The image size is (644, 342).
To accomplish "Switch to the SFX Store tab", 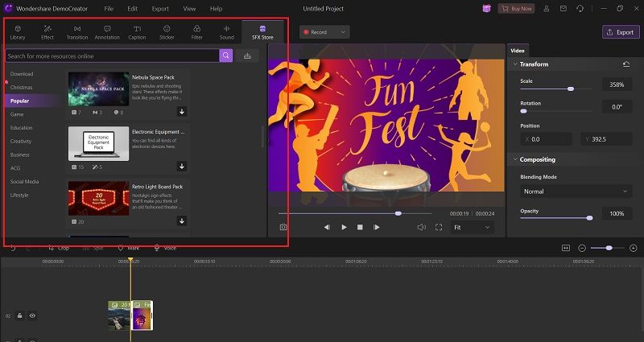I will tap(262, 32).
